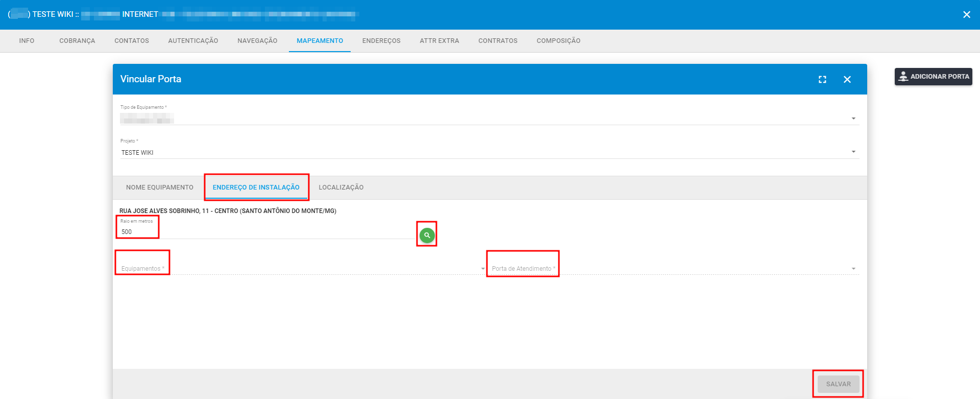The height and width of the screenshot is (399, 980).
Task: Switch to the Attr Extra tab
Action: (x=439, y=41)
